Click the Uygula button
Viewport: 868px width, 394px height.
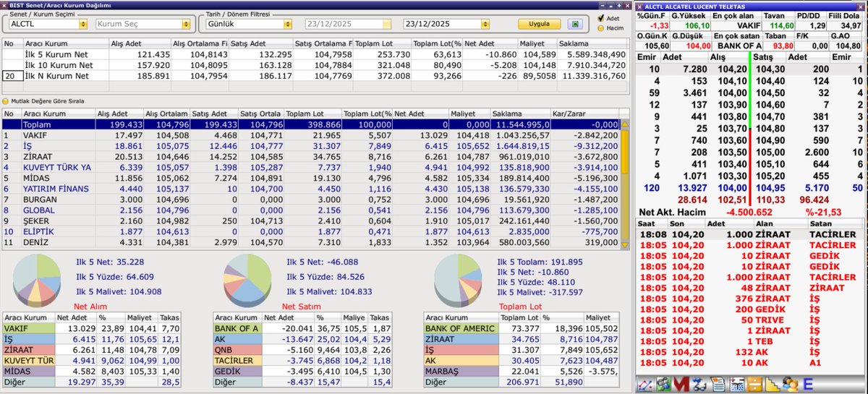[x=540, y=24]
